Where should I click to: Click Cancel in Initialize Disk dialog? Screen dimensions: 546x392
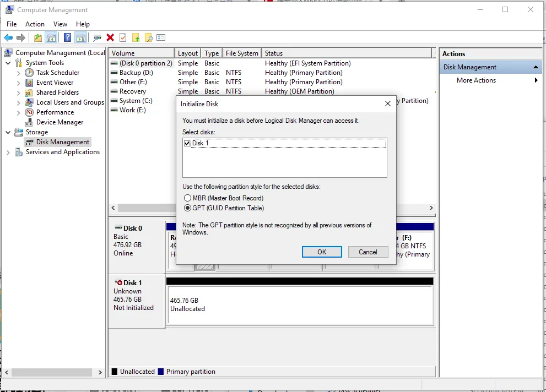point(368,252)
